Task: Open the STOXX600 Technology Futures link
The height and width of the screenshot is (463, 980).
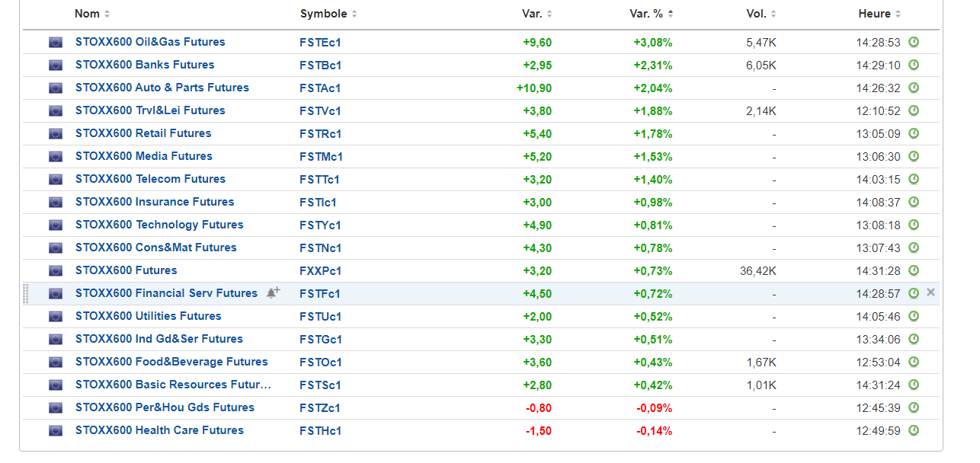Action: coord(159,225)
